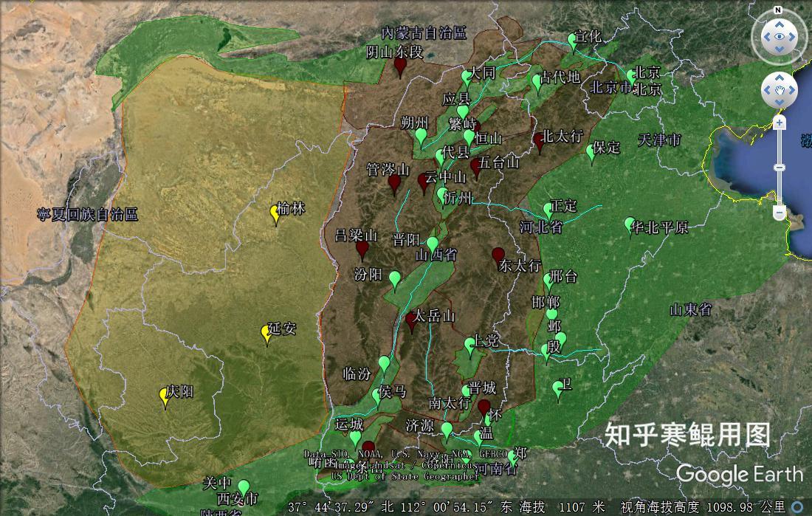
Task: Select the green 运城 placemark pin
Action: click(x=355, y=438)
